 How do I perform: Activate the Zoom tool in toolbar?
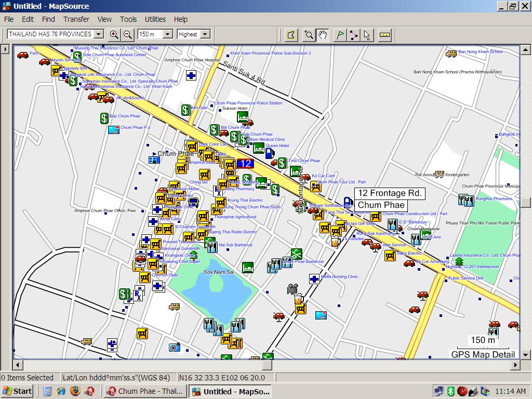pyautogui.click(x=309, y=35)
